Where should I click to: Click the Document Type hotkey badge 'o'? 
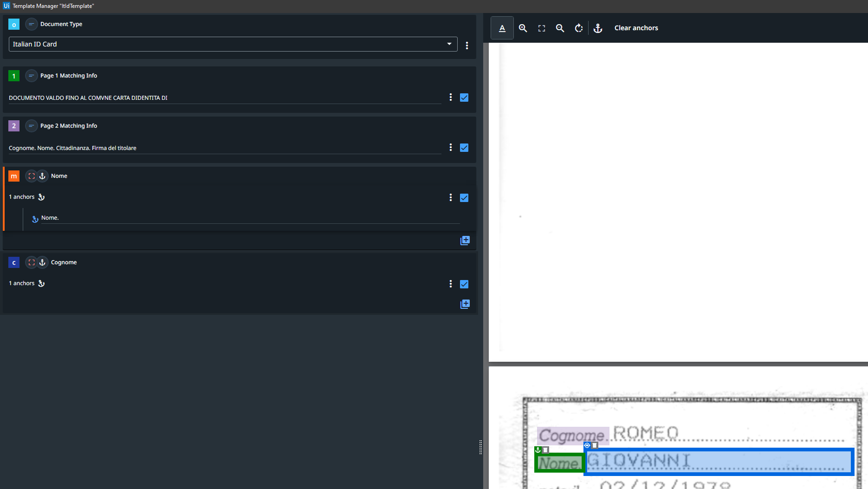(14, 25)
